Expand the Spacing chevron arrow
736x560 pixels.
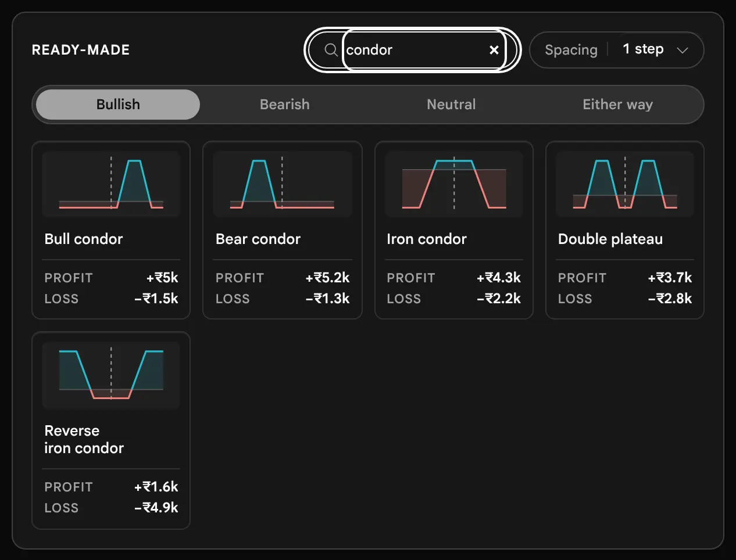pos(683,51)
